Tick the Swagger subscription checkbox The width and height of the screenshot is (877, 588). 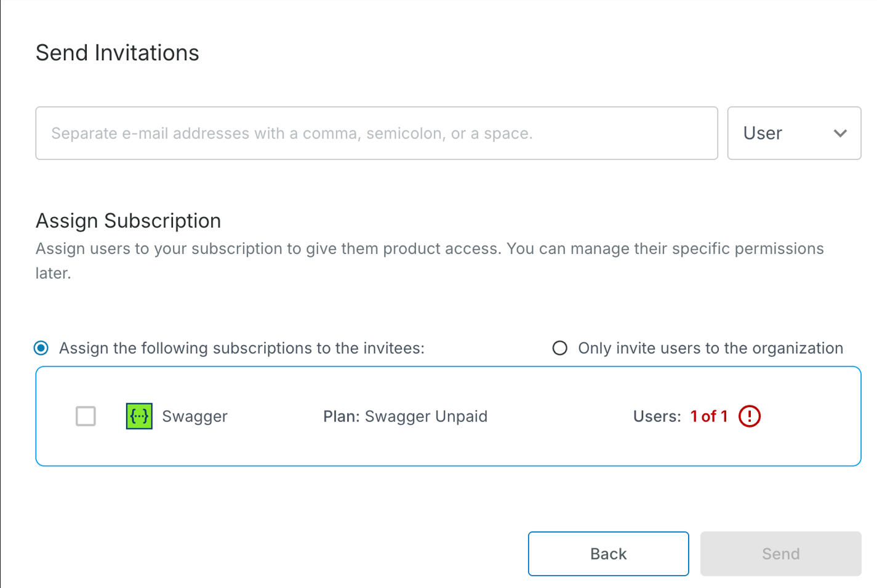[x=86, y=416]
